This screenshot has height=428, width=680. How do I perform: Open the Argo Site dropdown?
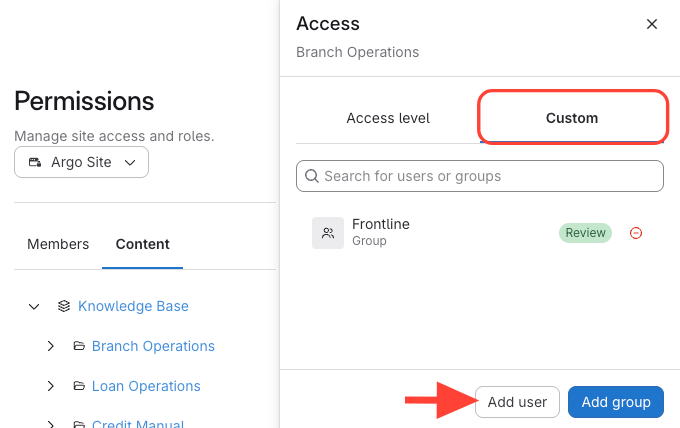tap(82, 162)
